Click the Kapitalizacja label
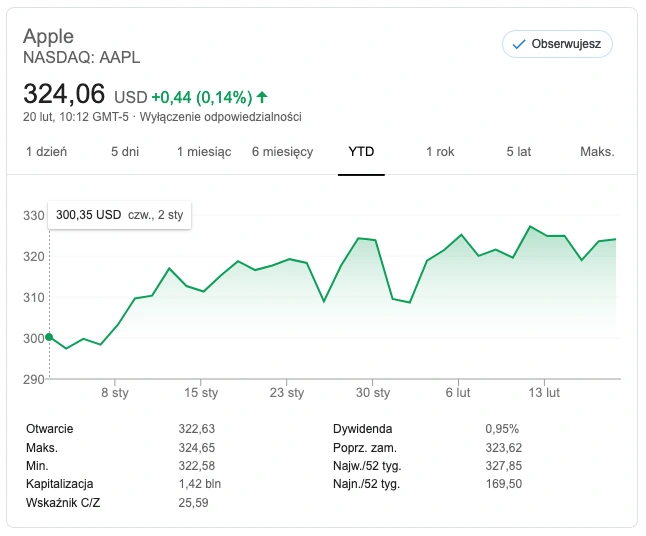This screenshot has height=536, width=646. [60, 484]
